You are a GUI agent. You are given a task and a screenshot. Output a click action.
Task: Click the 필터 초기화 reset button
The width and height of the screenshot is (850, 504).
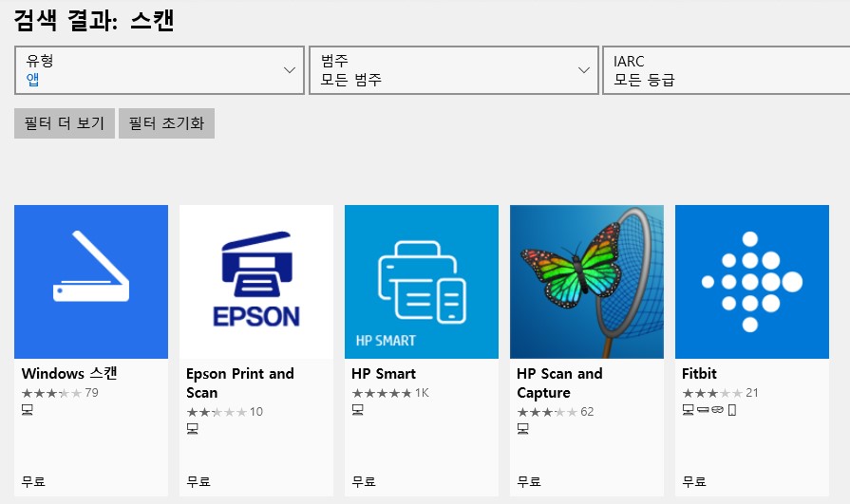166,123
